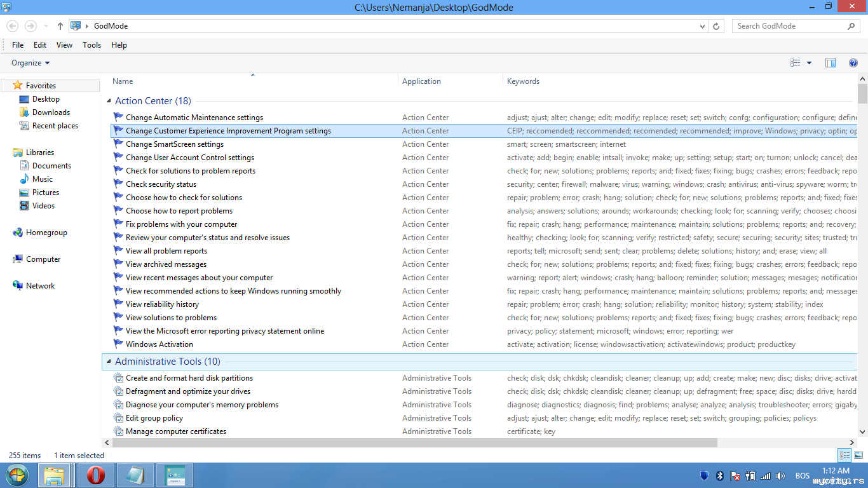The height and width of the screenshot is (488, 868).
Task: Click the volume speaker tray icon
Action: 781,475
